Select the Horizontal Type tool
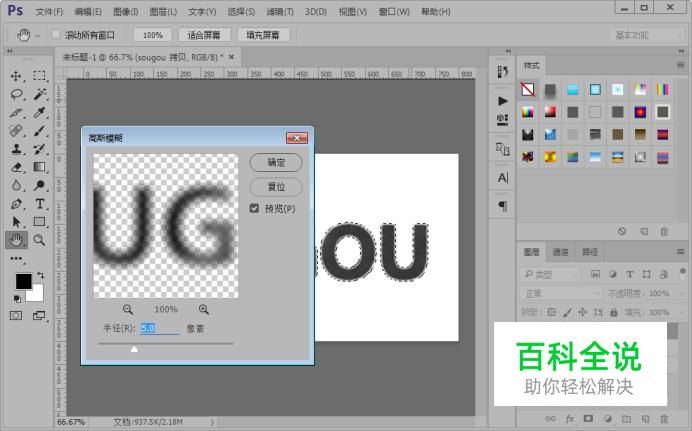Viewport: 692px width, 431px height. pyautogui.click(x=39, y=204)
